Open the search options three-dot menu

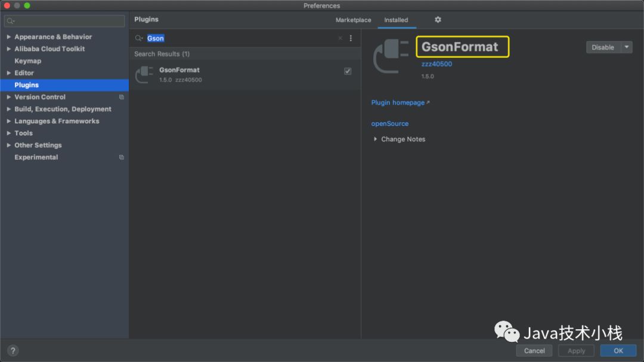click(351, 38)
